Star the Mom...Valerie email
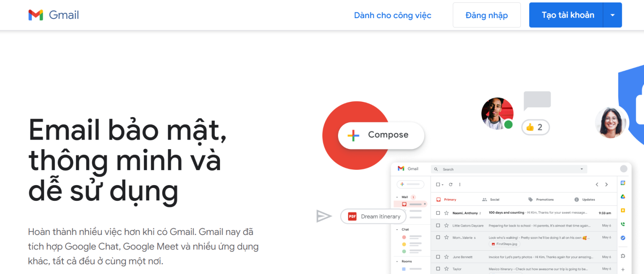Image resolution: width=644 pixels, height=274 pixels. pos(446,237)
